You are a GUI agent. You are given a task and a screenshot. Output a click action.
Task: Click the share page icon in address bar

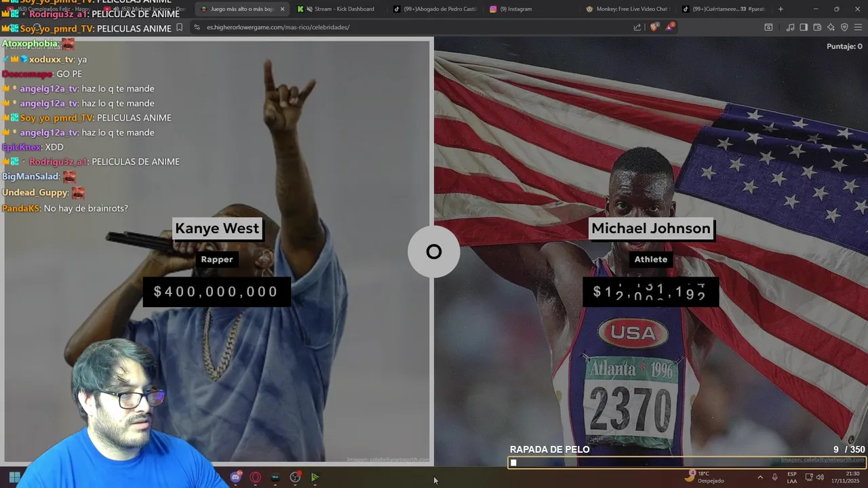[x=637, y=27]
